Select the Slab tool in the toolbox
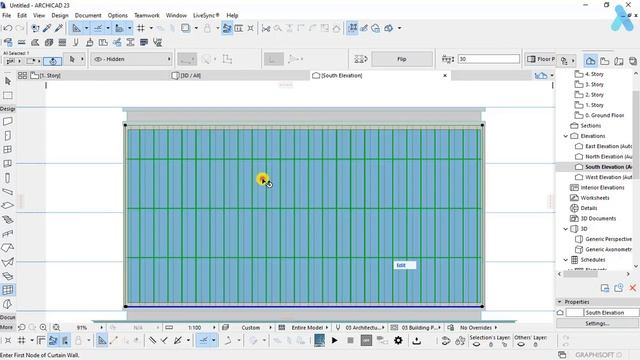 click(8, 205)
